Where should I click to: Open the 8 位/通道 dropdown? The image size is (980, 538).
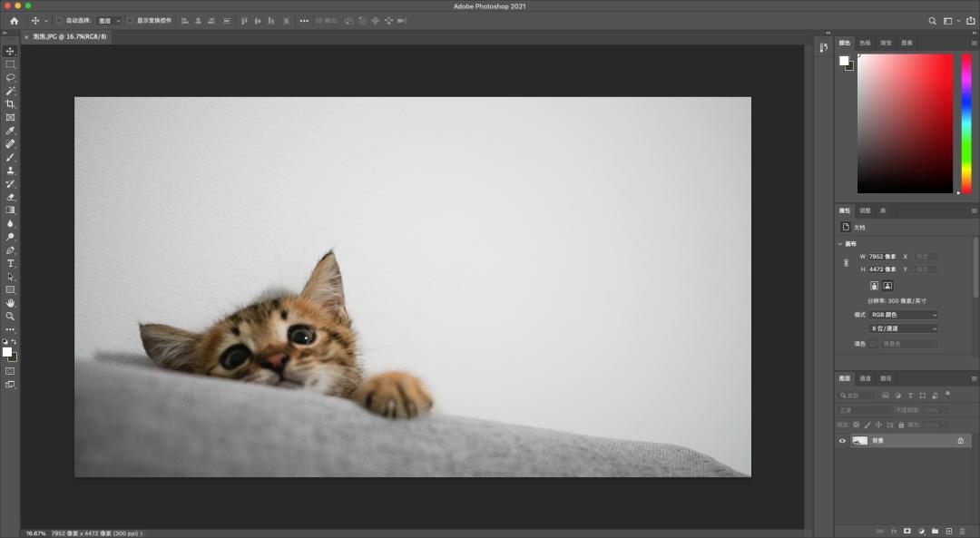905,328
